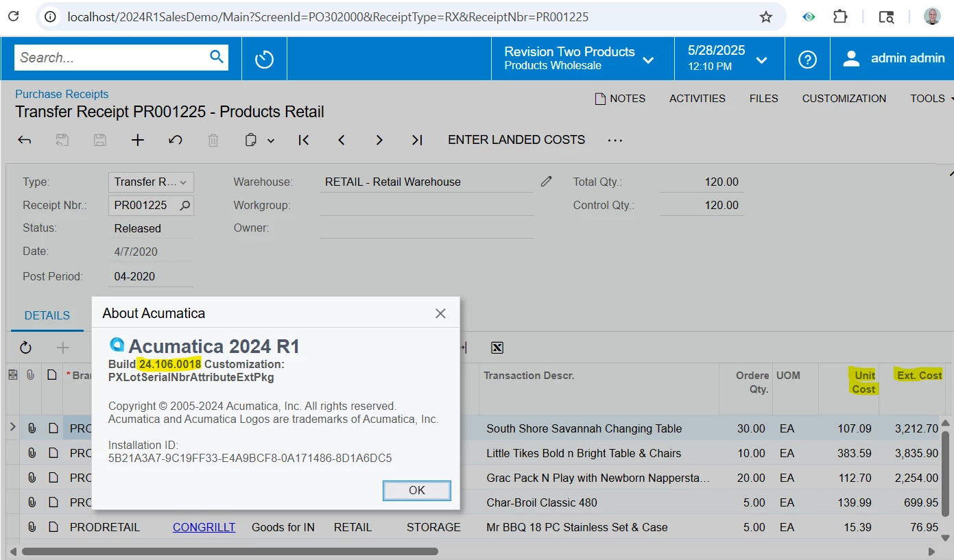Open the CONGRILLT inventory link
Screen dimensions: 954x560
pos(204,527)
